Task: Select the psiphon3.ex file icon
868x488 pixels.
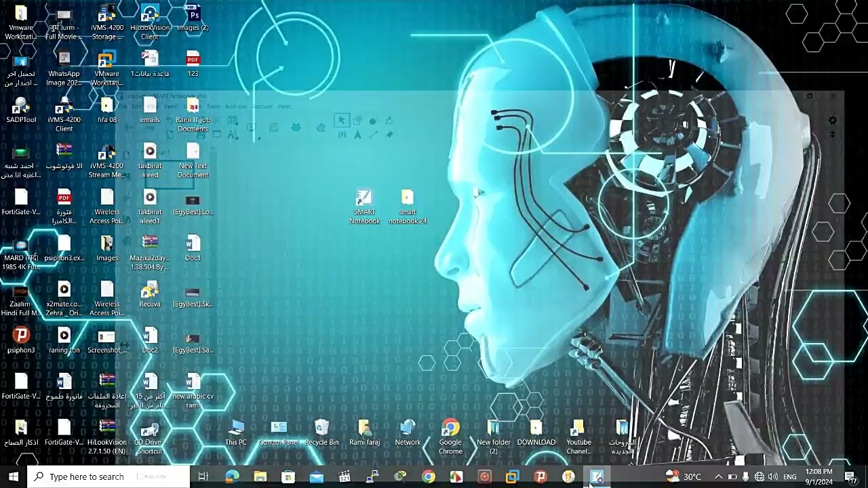Action: (x=64, y=249)
